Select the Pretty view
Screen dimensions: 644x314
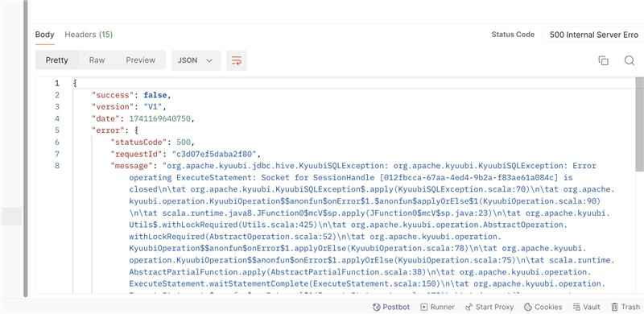click(56, 60)
